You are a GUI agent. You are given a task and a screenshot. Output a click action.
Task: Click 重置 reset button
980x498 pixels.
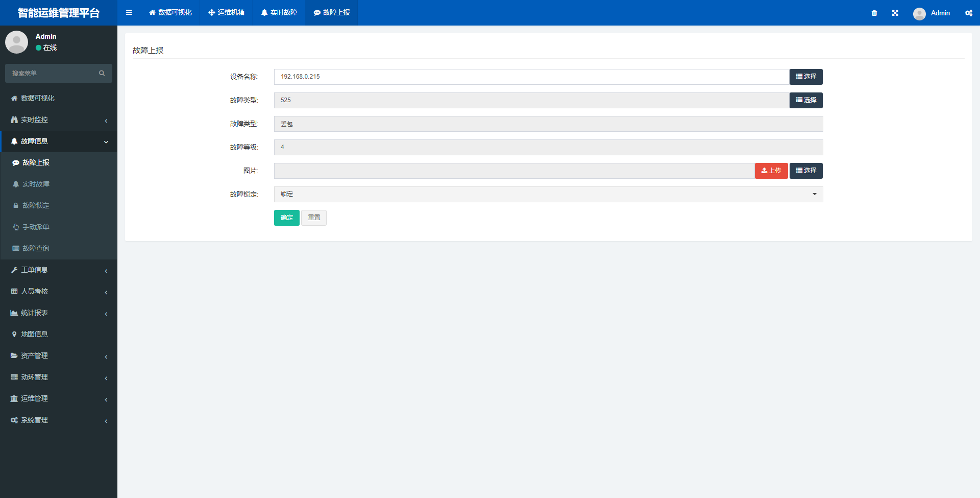(314, 218)
